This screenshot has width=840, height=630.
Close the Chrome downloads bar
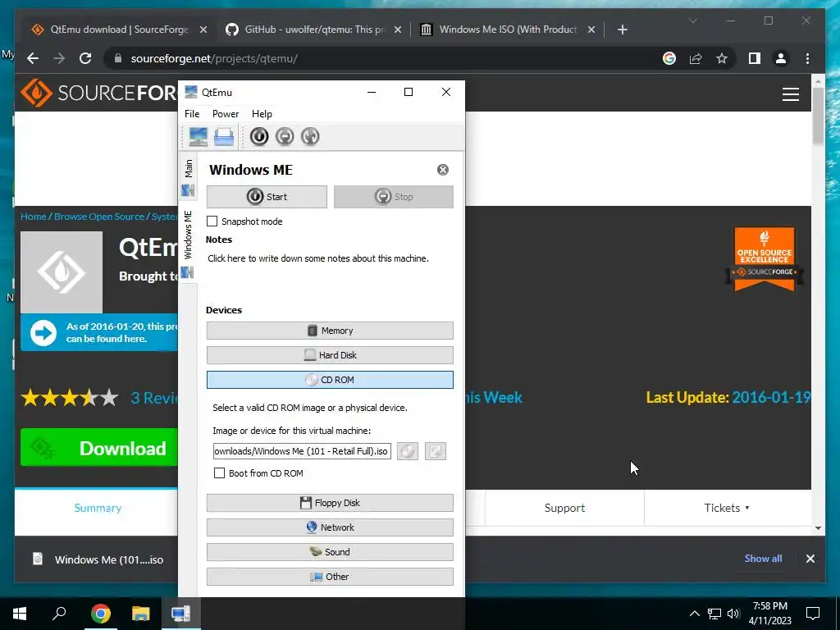point(810,559)
